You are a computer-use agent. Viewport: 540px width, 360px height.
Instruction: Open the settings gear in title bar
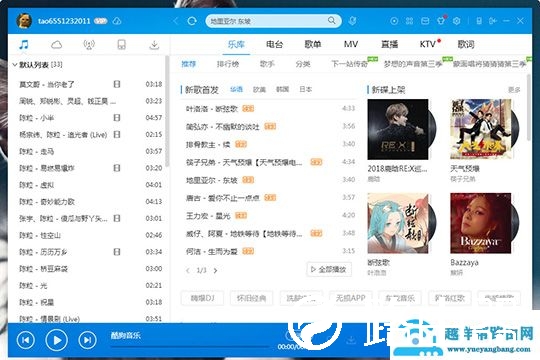pyautogui.click(x=457, y=21)
